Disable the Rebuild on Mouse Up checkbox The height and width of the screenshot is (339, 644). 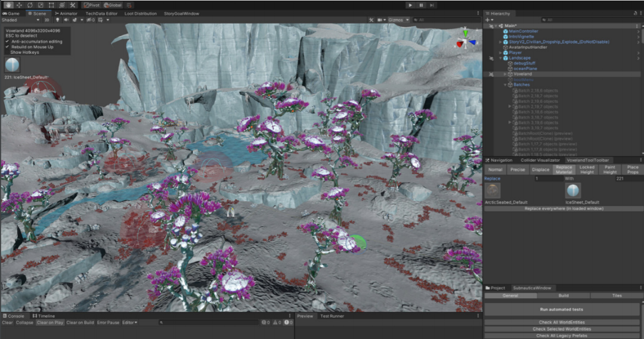[7, 46]
